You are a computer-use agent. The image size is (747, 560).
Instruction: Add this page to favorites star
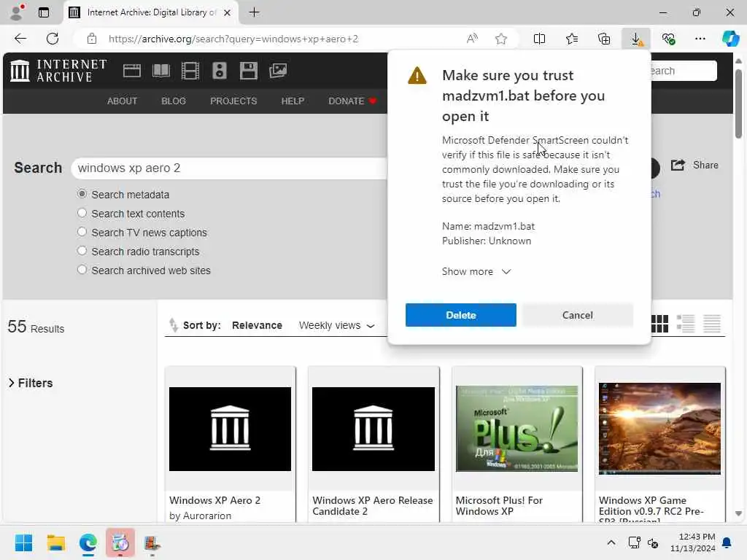click(500, 39)
